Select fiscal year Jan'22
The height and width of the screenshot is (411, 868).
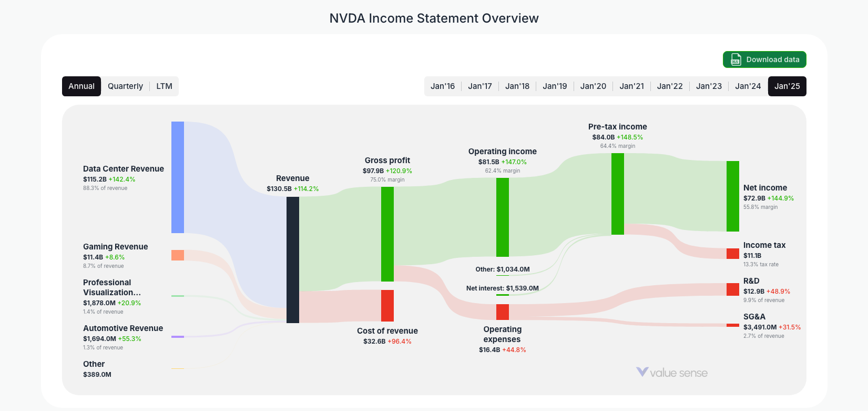[670, 86]
